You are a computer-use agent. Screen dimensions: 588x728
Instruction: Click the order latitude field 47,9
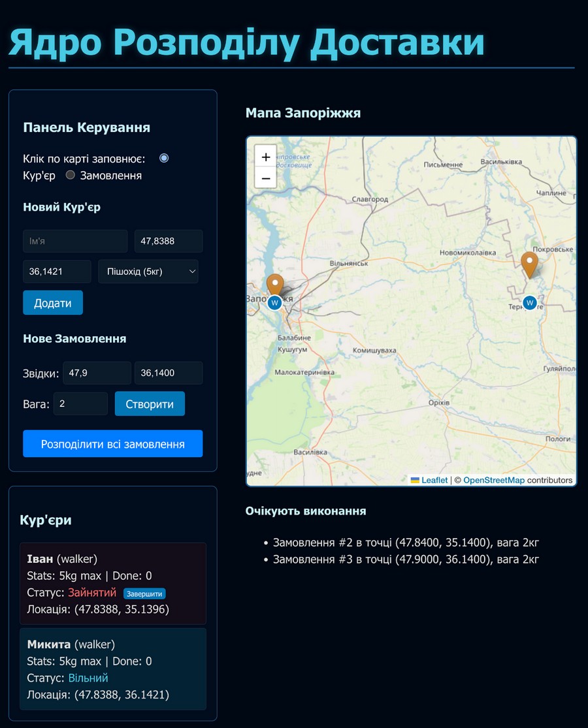tap(97, 373)
